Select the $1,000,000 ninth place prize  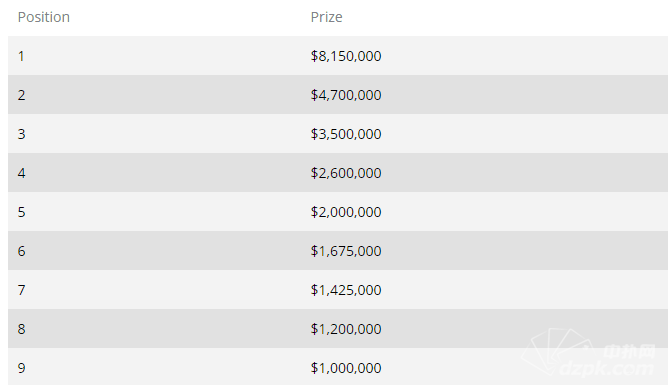pyautogui.click(x=346, y=368)
